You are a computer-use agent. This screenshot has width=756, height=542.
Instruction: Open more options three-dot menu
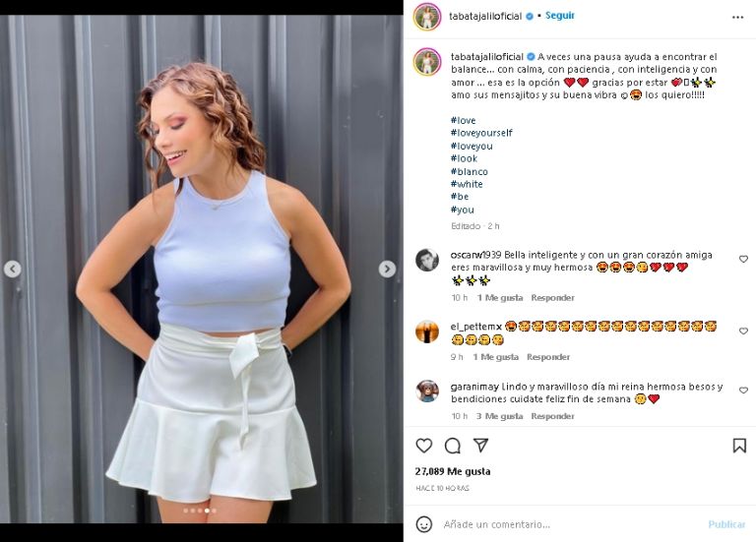737,17
